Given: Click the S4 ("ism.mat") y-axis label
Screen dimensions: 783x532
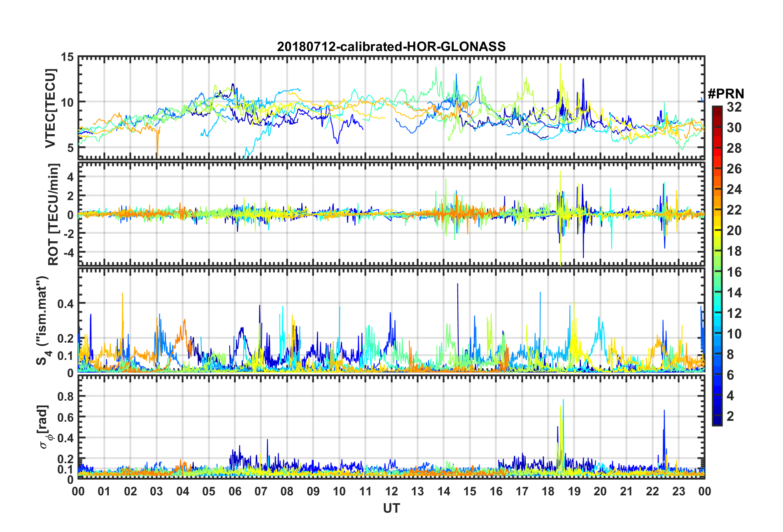Looking at the screenshot, I should (42, 320).
